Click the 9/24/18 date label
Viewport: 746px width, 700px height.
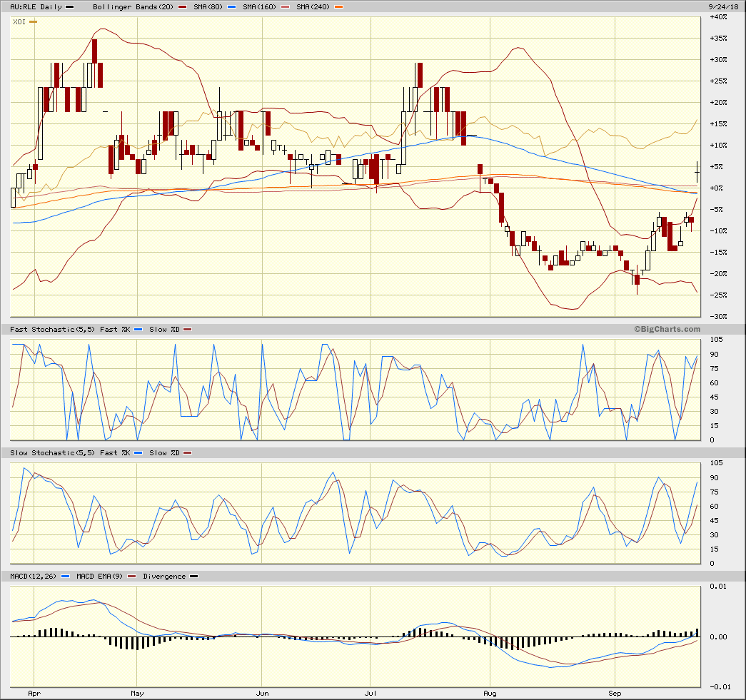coord(724,7)
